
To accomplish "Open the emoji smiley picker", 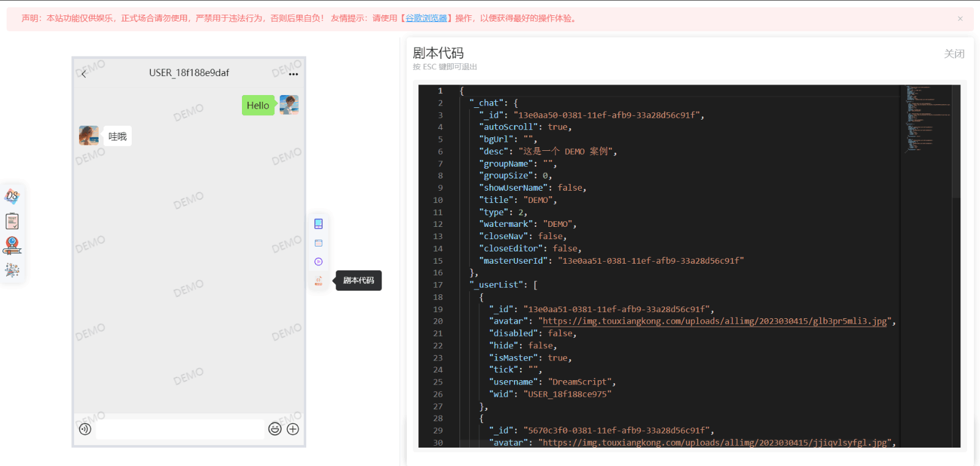I will (x=275, y=429).
